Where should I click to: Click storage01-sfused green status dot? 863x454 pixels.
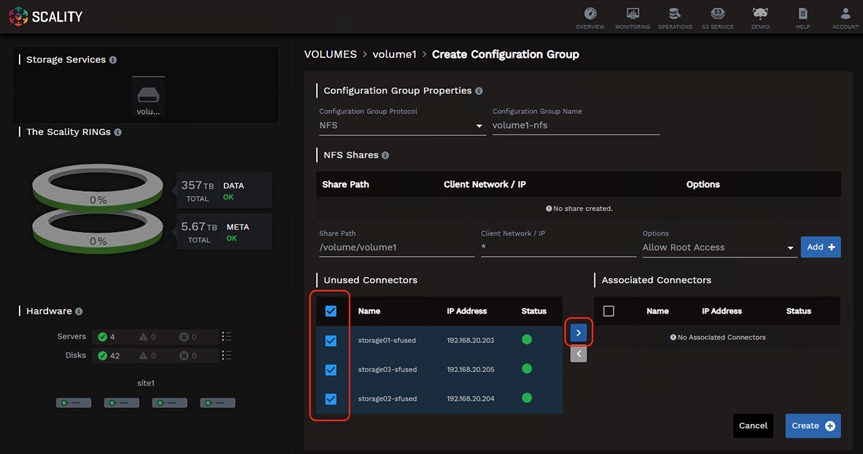point(527,340)
